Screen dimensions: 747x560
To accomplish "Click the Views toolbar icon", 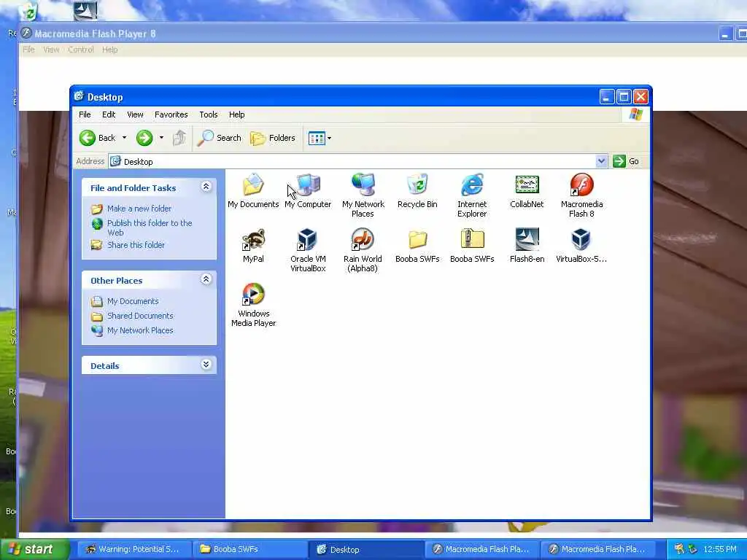I will coord(317,138).
